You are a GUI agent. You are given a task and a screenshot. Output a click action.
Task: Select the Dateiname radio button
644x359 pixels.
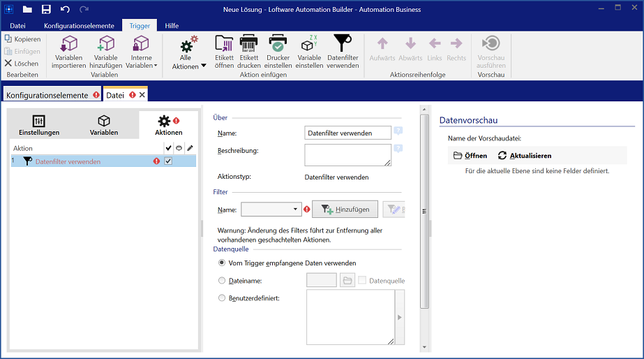[x=222, y=281]
